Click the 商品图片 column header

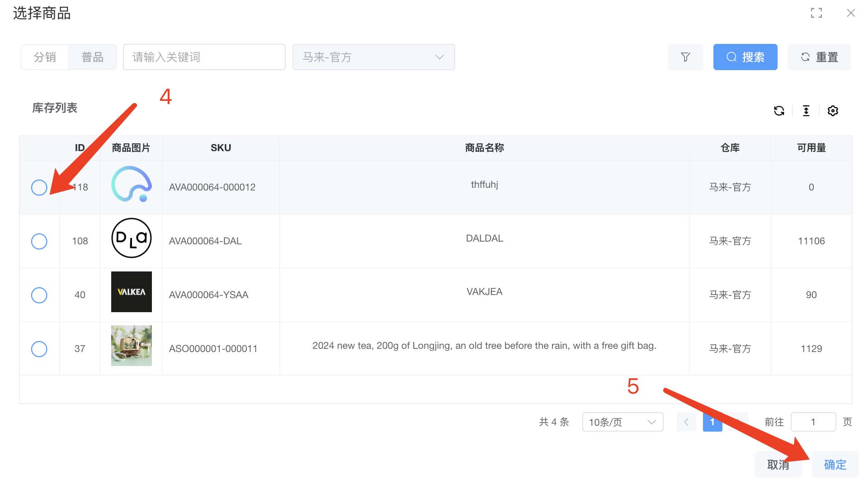tap(131, 148)
